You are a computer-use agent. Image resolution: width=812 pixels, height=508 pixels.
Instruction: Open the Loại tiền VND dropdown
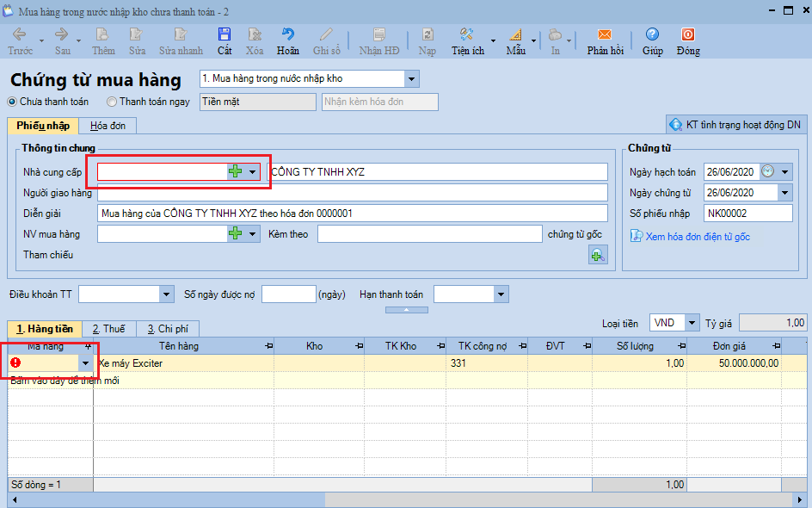click(x=692, y=323)
